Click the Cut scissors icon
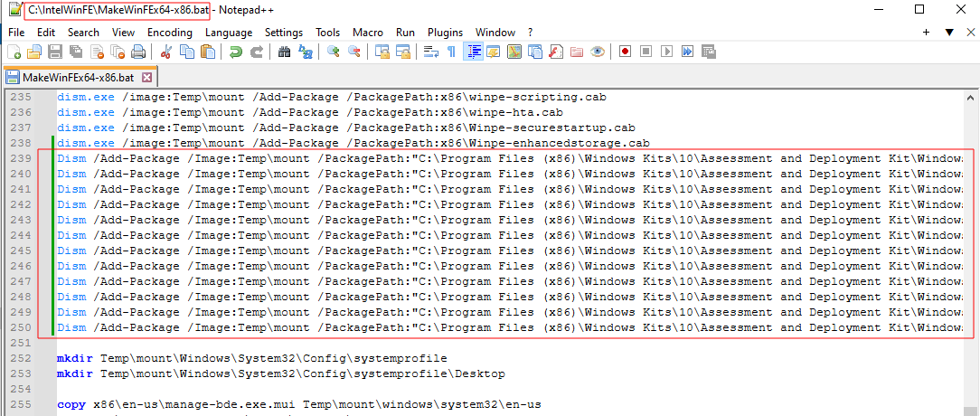 (166, 52)
